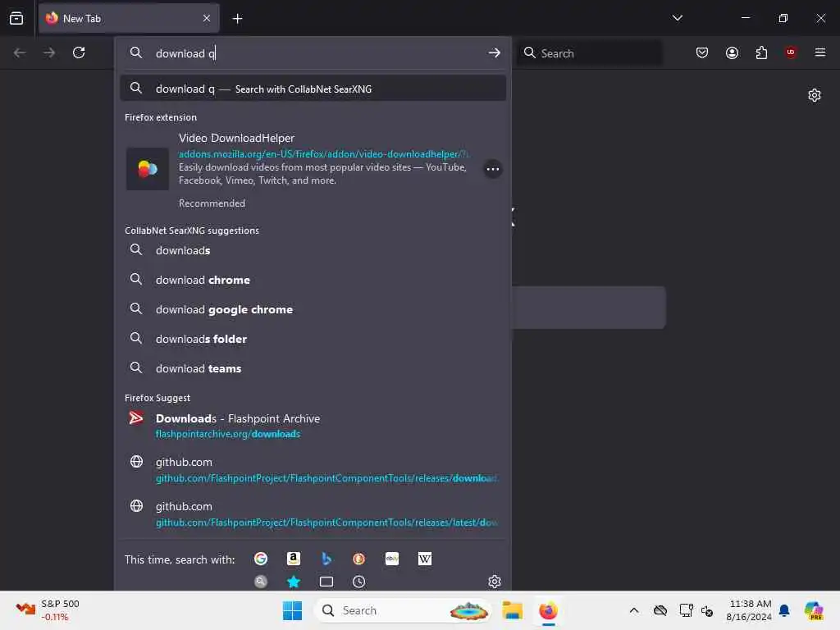
Task: Open the Extensions panel
Action: click(761, 52)
